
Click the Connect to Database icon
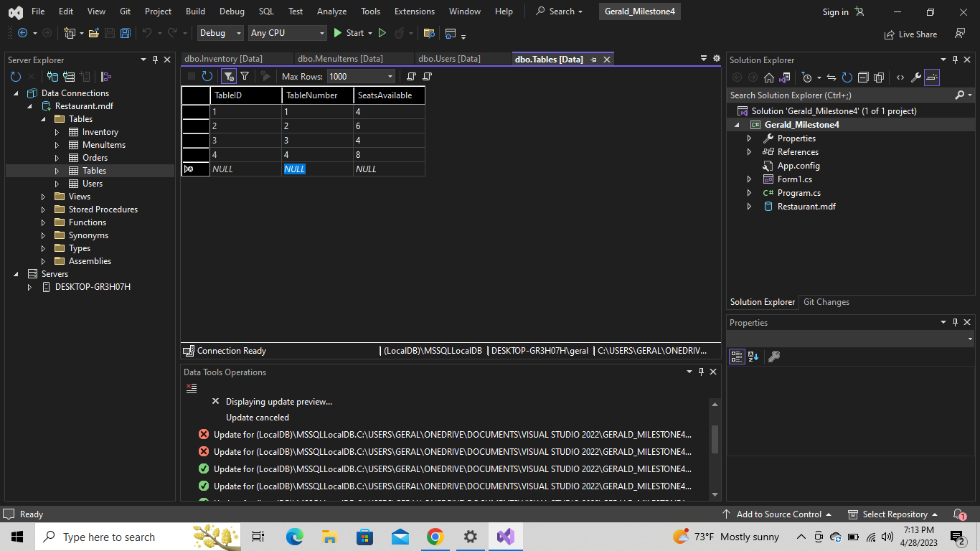[52, 77]
